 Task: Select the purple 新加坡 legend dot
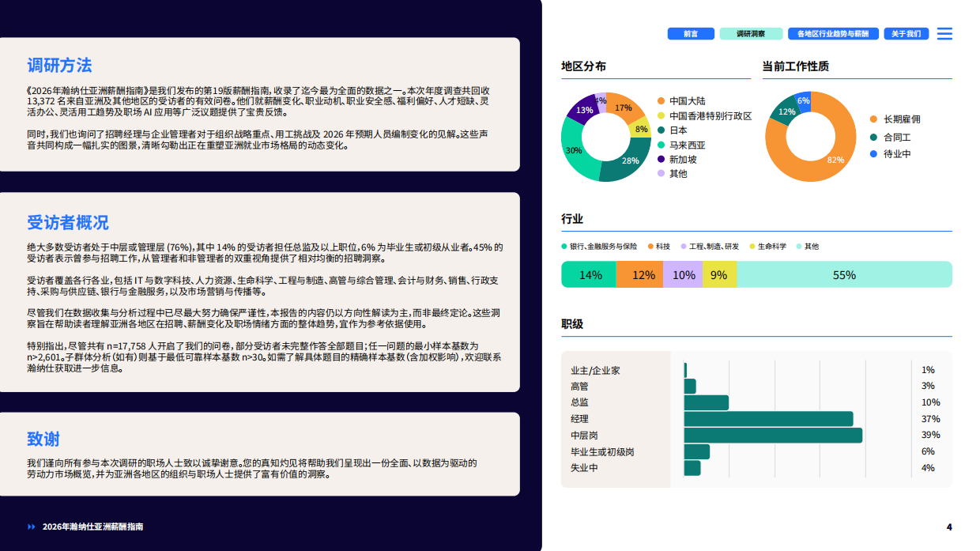click(661, 160)
